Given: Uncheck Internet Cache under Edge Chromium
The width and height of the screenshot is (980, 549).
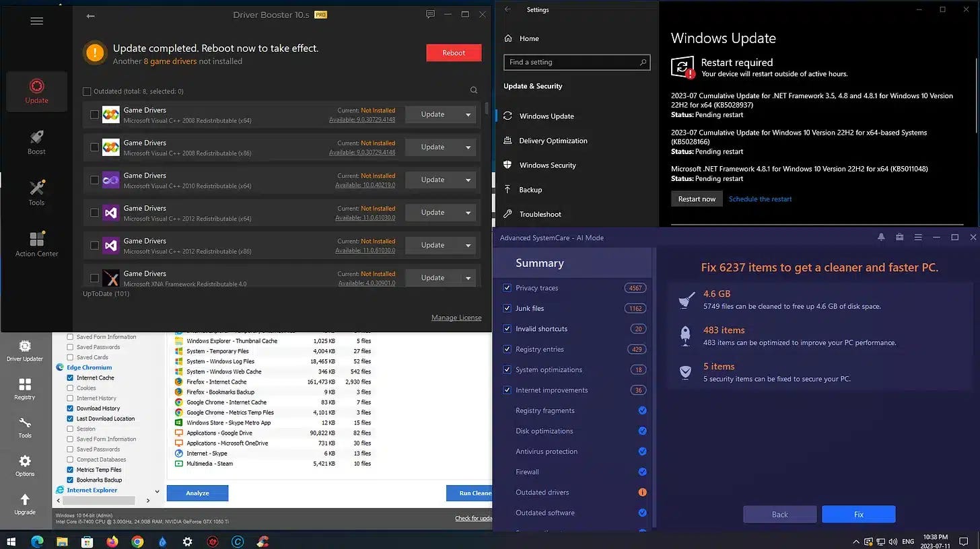Looking at the screenshot, I should 70,377.
